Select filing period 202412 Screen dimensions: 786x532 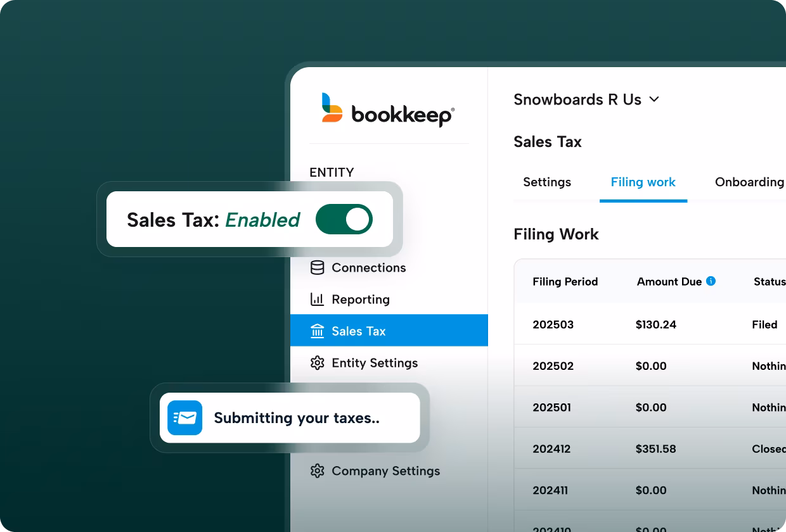tap(551, 449)
